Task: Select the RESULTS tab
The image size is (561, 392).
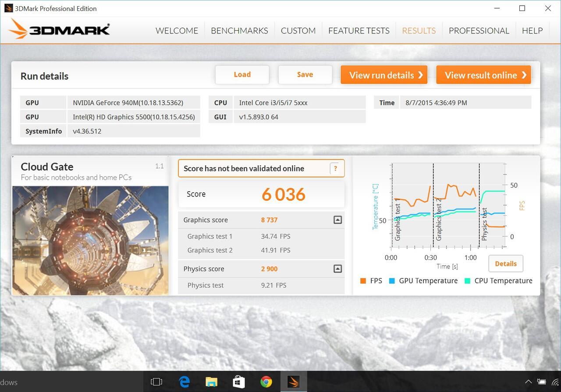Action: (x=419, y=31)
